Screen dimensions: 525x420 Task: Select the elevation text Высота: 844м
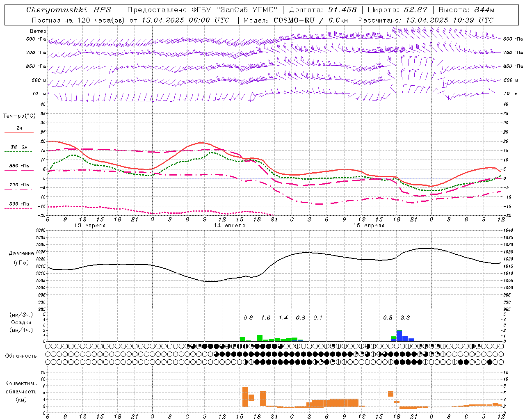click(466, 10)
